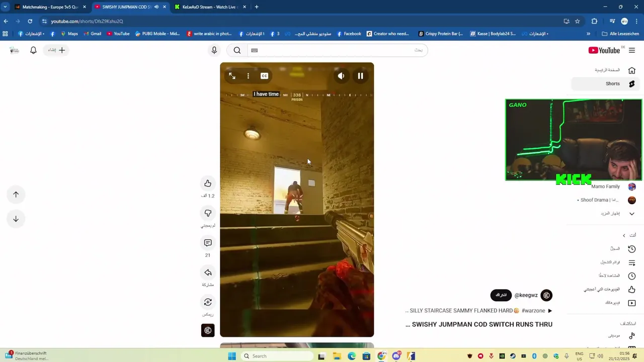
Task: Click the YouTube search magnifier button
Action: (x=237, y=50)
